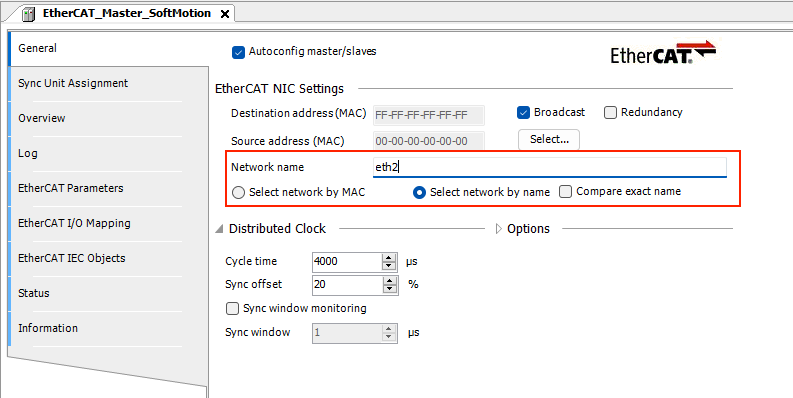Screen dimensions: 793x398
Task: Decrease Sync window with down arrow
Action: coord(389,338)
